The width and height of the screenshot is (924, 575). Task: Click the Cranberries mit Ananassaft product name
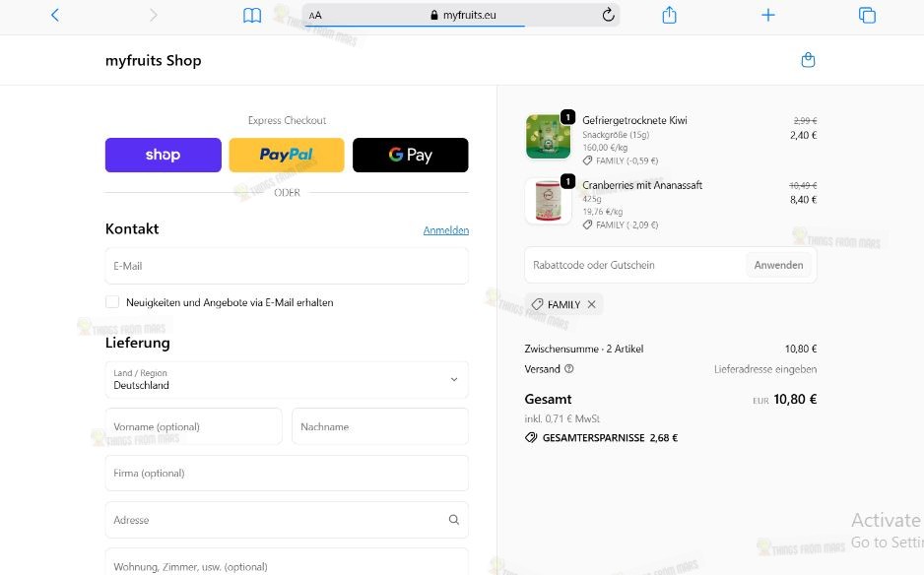click(x=642, y=185)
